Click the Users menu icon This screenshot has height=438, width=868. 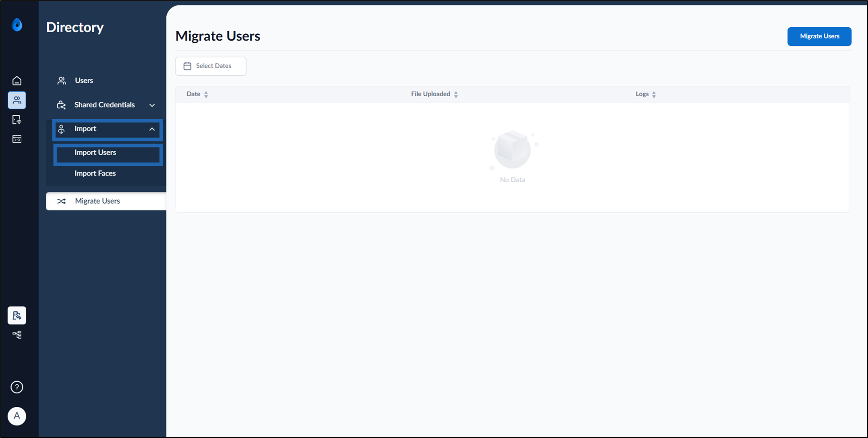point(62,81)
